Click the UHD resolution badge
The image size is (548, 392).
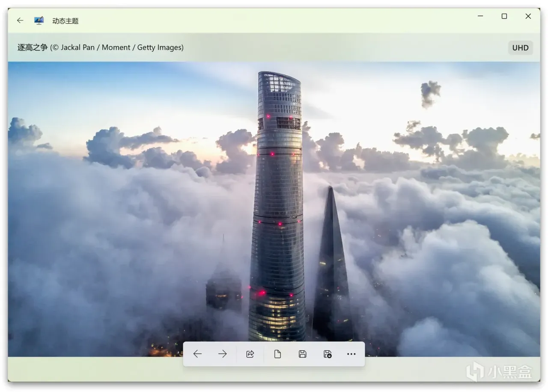[x=521, y=48]
